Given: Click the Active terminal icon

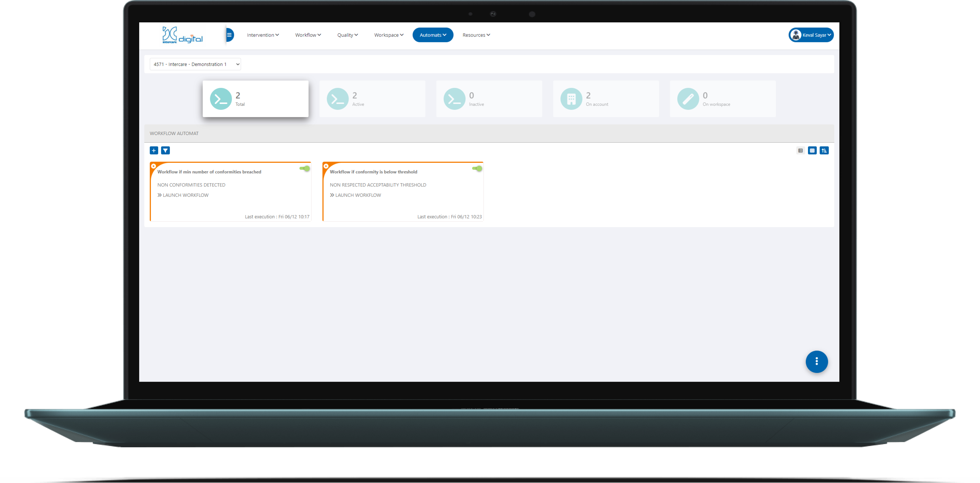Looking at the screenshot, I should (x=338, y=99).
